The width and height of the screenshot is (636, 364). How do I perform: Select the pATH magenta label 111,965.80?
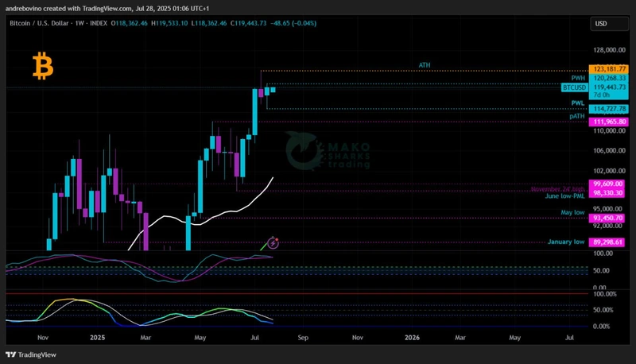[609, 122]
